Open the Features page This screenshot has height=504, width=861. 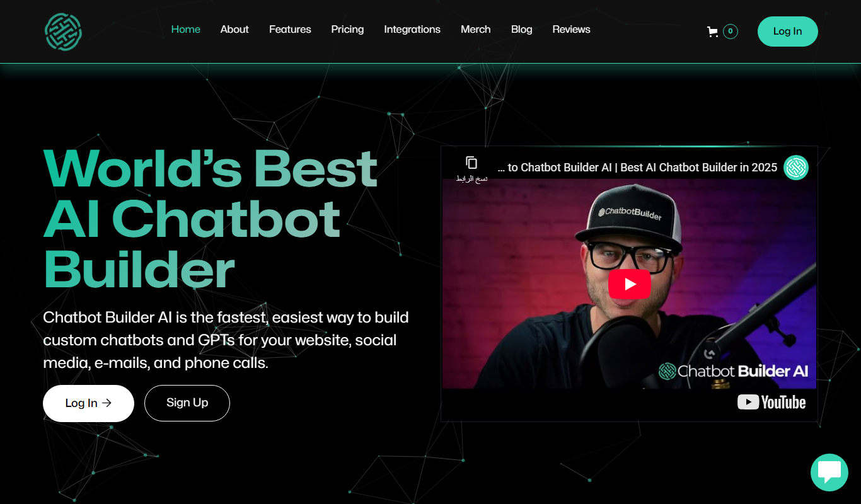coord(290,30)
